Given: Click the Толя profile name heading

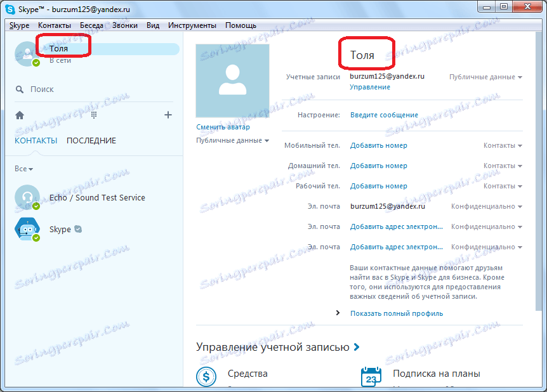Looking at the screenshot, I should click(x=362, y=55).
